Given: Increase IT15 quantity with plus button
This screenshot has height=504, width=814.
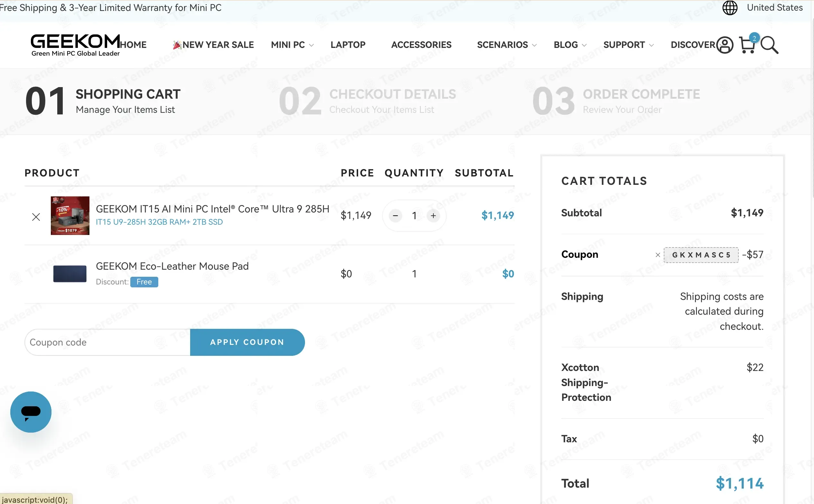Looking at the screenshot, I should 433,216.
